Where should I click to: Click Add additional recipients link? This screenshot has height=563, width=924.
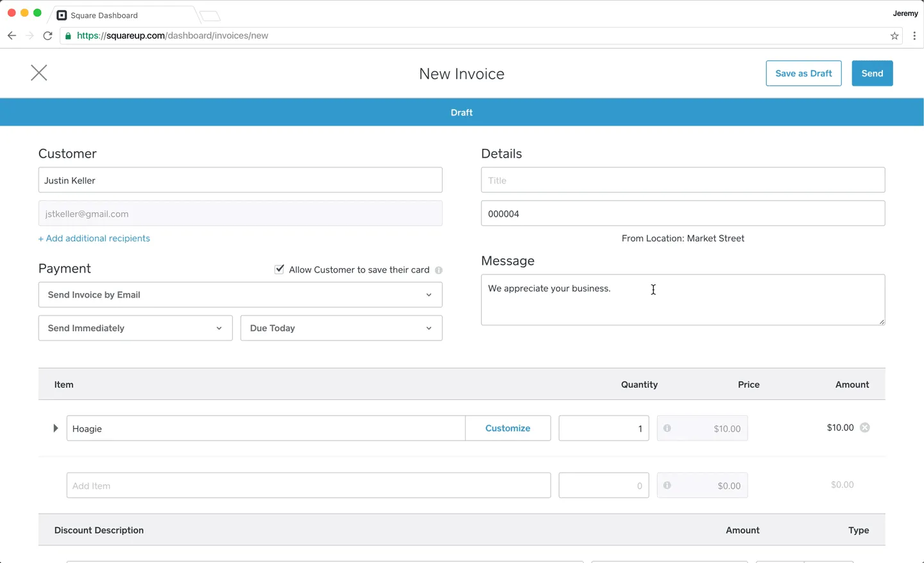click(94, 239)
